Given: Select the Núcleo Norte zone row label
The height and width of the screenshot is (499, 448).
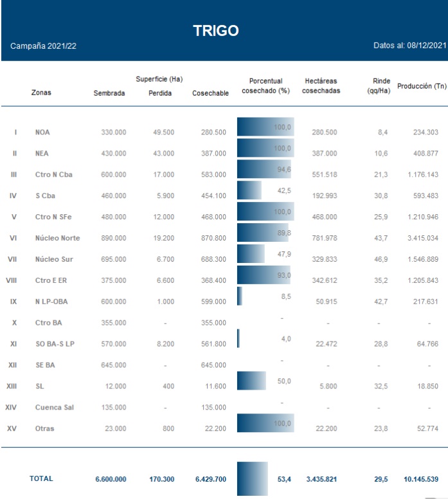Looking at the screenshot, I should (58, 238).
